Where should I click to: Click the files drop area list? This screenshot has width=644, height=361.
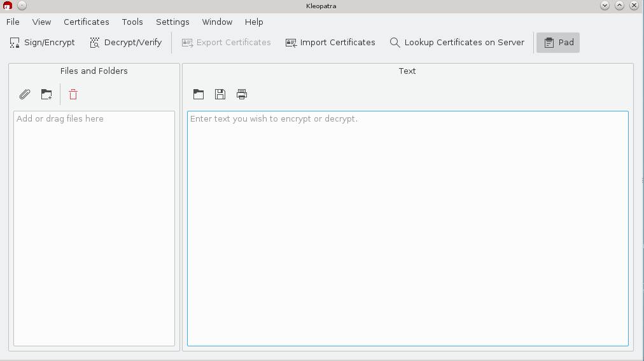[x=94, y=229]
